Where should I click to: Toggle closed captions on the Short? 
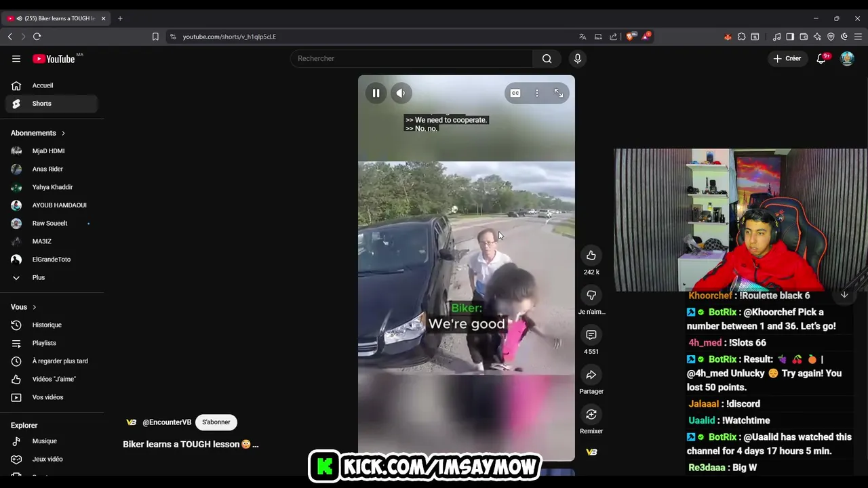click(x=515, y=93)
